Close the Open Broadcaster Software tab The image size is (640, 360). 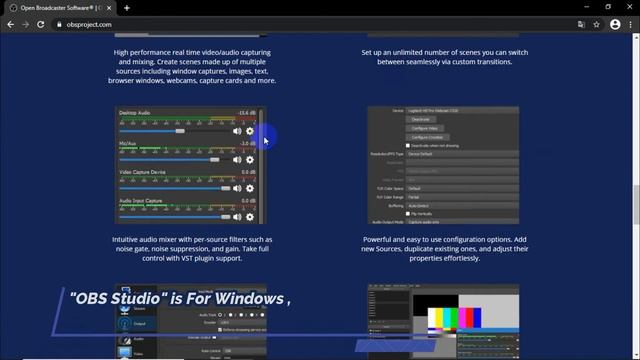click(109, 8)
